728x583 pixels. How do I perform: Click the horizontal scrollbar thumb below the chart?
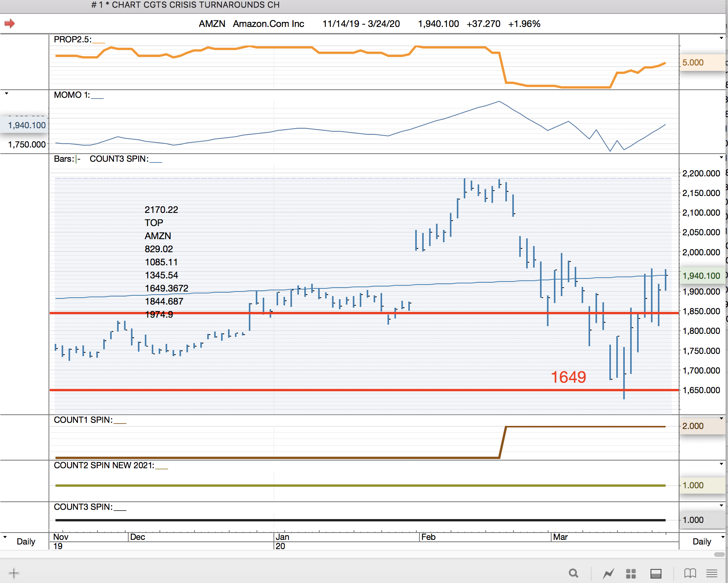click(x=720, y=555)
